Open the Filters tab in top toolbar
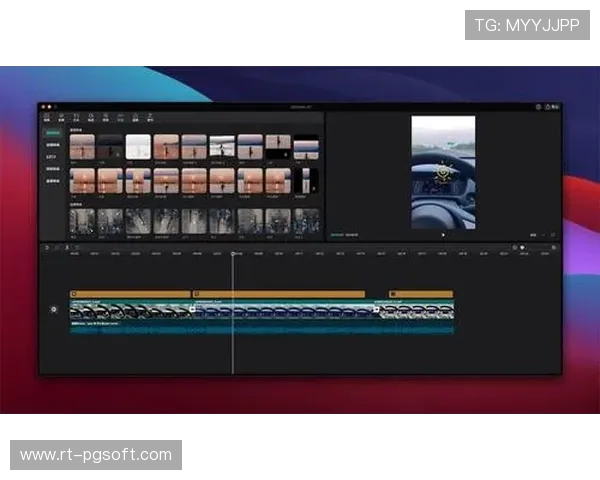This screenshot has width=600, height=480. [137, 116]
